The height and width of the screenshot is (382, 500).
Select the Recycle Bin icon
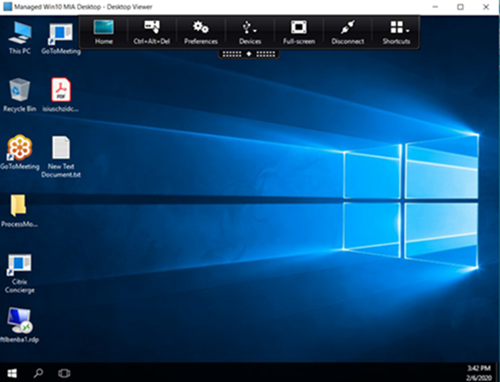click(x=20, y=95)
